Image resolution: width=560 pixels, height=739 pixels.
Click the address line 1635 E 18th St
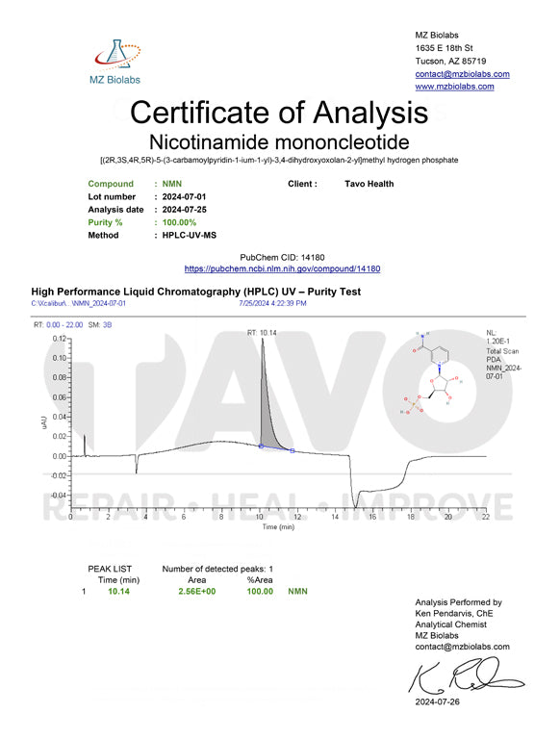pos(444,48)
